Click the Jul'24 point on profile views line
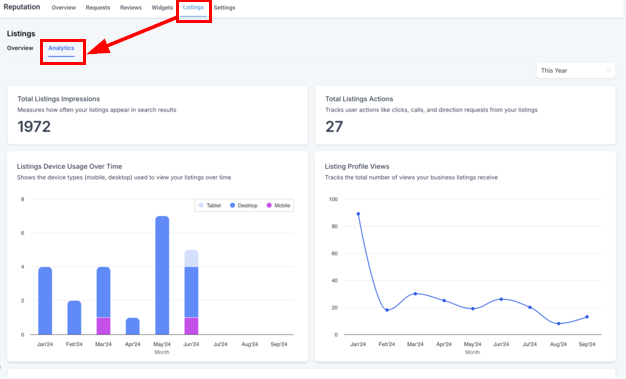Image resolution: width=626 pixels, height=379 pixels. (x=530, y=307)
